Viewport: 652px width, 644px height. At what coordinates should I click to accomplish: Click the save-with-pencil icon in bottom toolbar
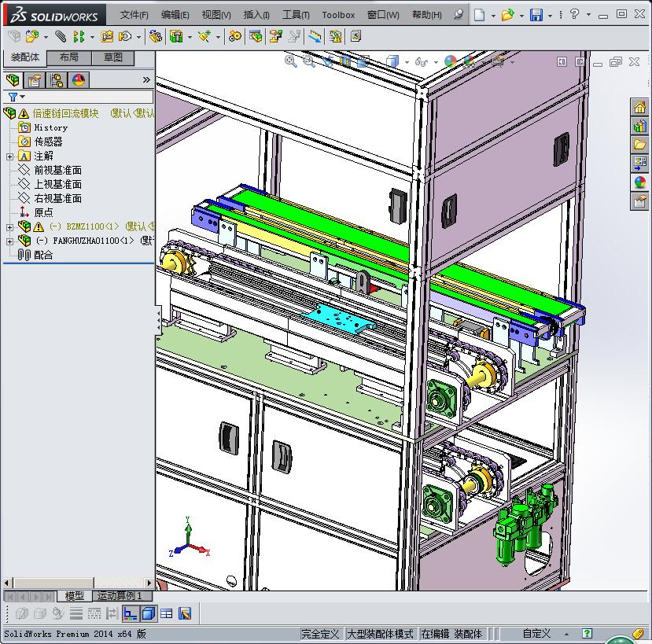click(x=185, y=613)
